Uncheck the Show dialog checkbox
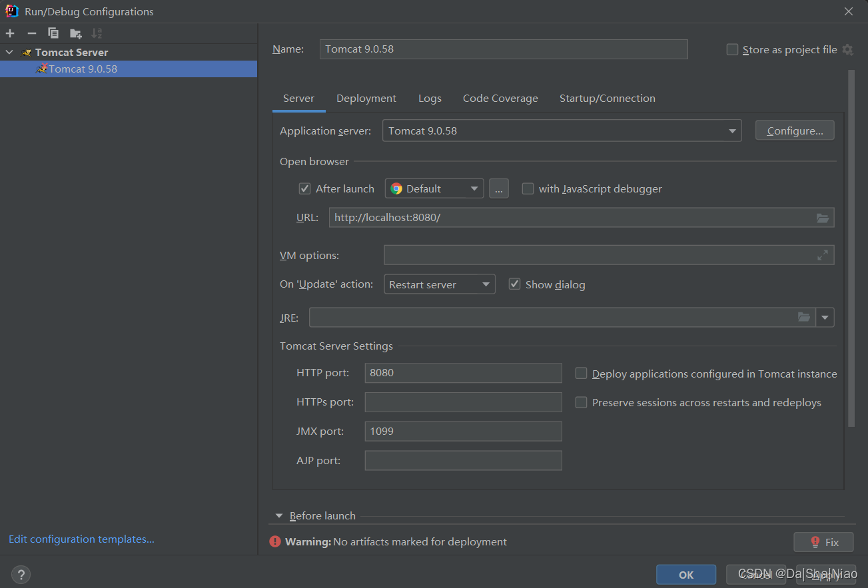868x588 pixels. coord(514,284)
